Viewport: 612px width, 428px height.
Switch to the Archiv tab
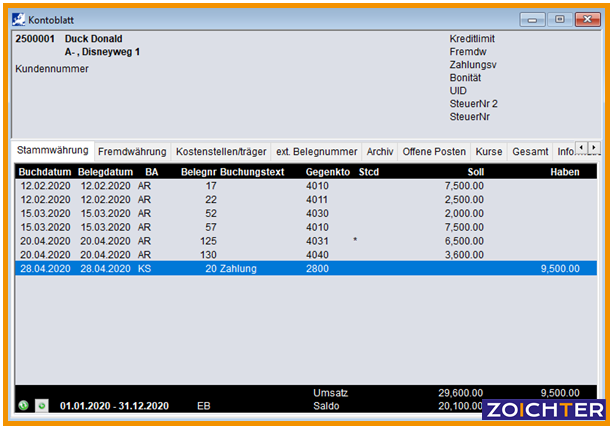[x=379, y=151]
